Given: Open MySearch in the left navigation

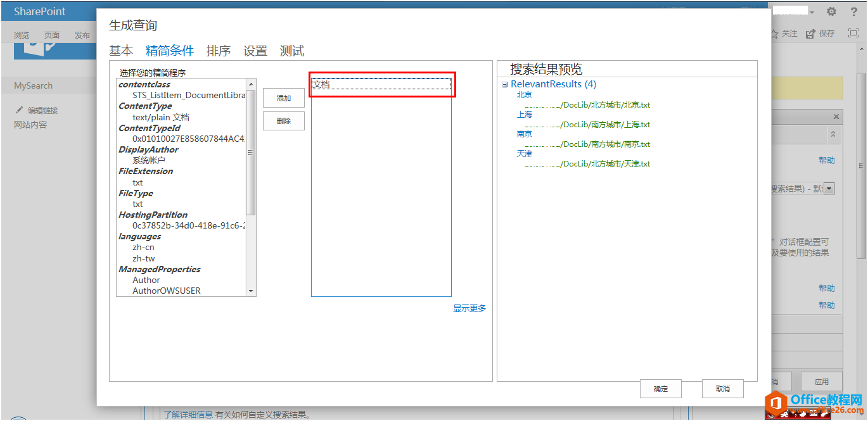Looking at the screenshot, I should point(34,85).
